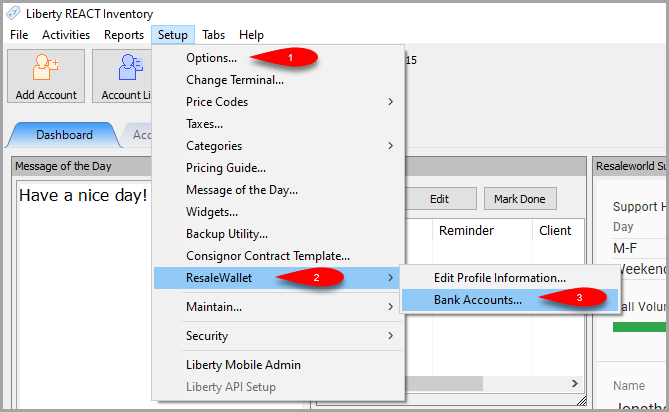
Task: Select Change Terminal... menu entry
Action: [x=278, y=80]
